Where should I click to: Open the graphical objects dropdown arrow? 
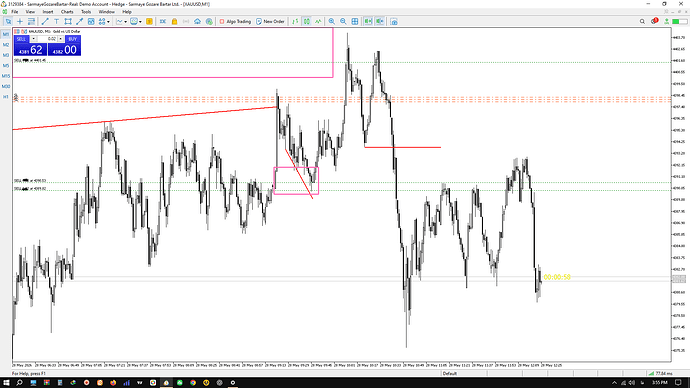click(x=108, y=22)
